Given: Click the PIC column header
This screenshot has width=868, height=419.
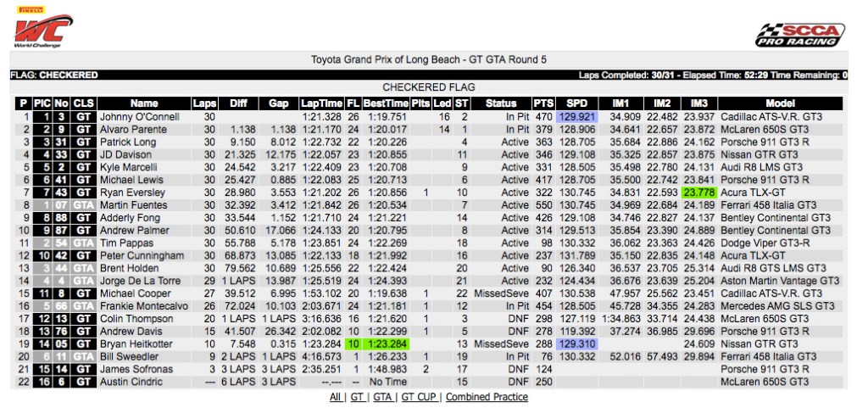Looking at the screenshot, I should pyautogui.click(x=42, y=103).
